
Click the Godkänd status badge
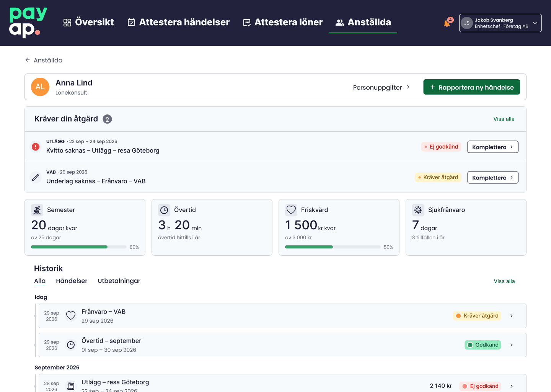pyautogui.click(x=483, y=345)
